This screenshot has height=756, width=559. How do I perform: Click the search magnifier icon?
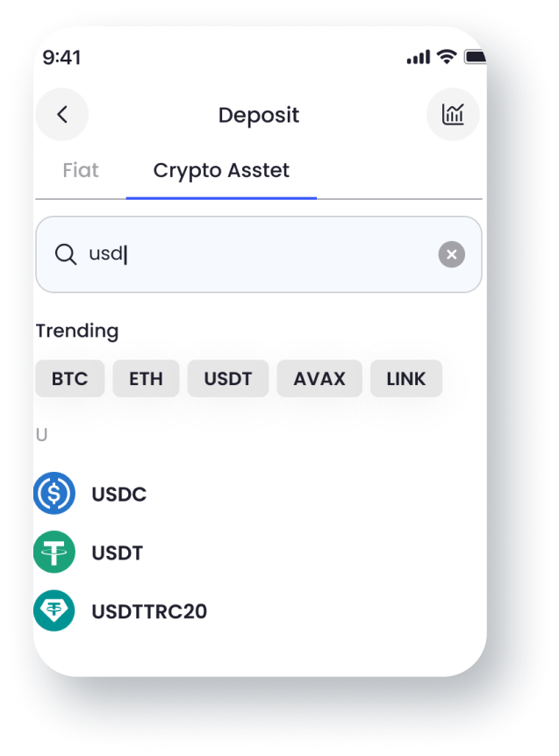pos(66,254)
